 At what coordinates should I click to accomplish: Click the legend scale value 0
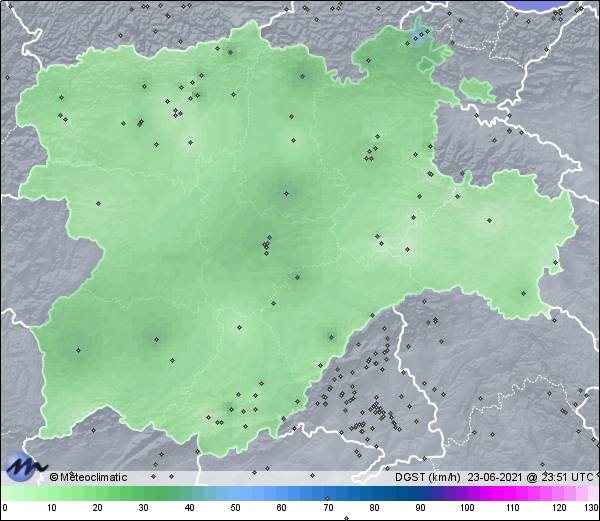[5, 508]
